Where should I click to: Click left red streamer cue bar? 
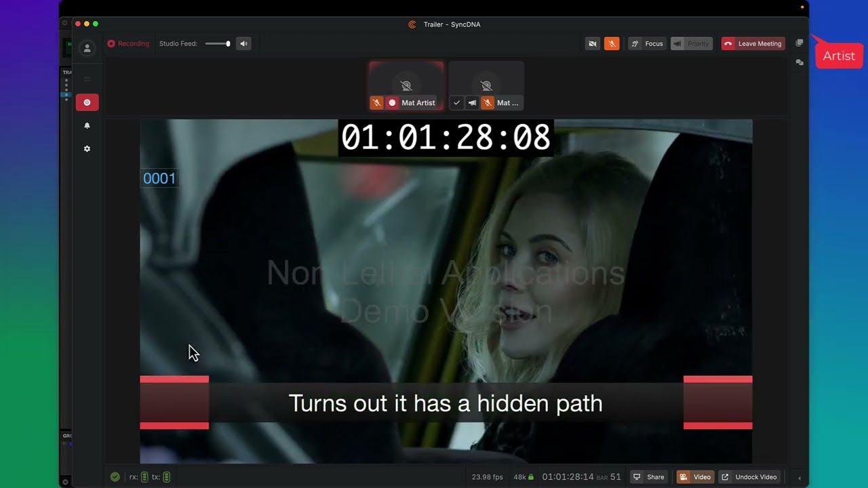[x=174, y=403]
